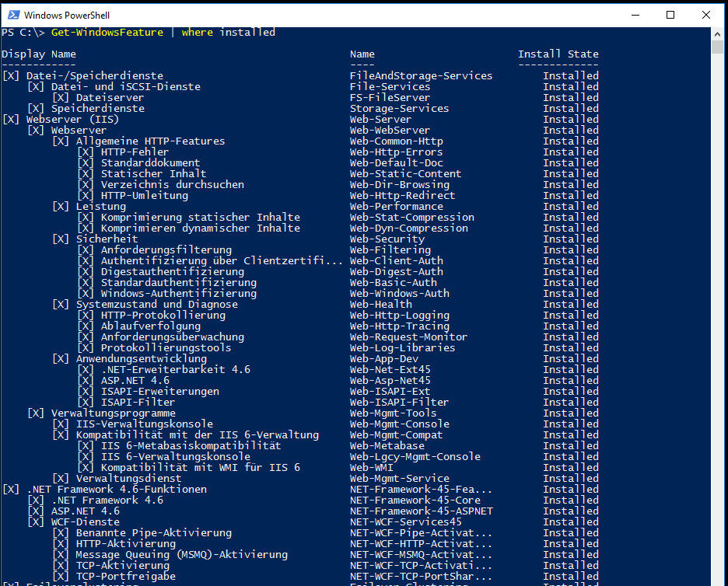This screenshot has width=728, height=586.
Task: Click '.NET-Erweiterbarkeit 4.6' entry
Action: pyautogui.click(x=176, y=370)
